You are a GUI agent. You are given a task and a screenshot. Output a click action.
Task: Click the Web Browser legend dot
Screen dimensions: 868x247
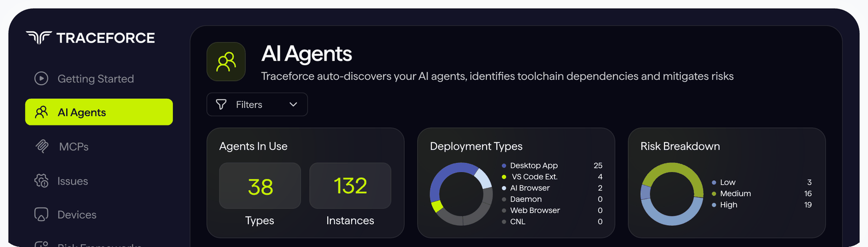pos(504,211)
